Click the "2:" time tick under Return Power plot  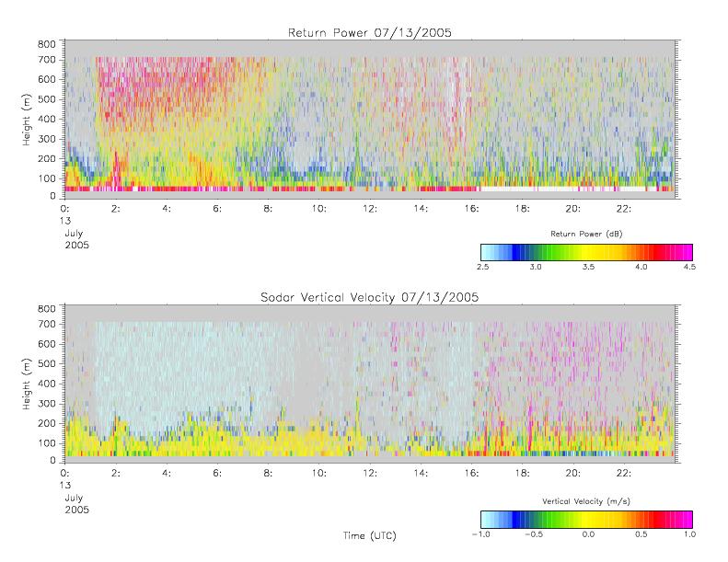coord(116,209)
